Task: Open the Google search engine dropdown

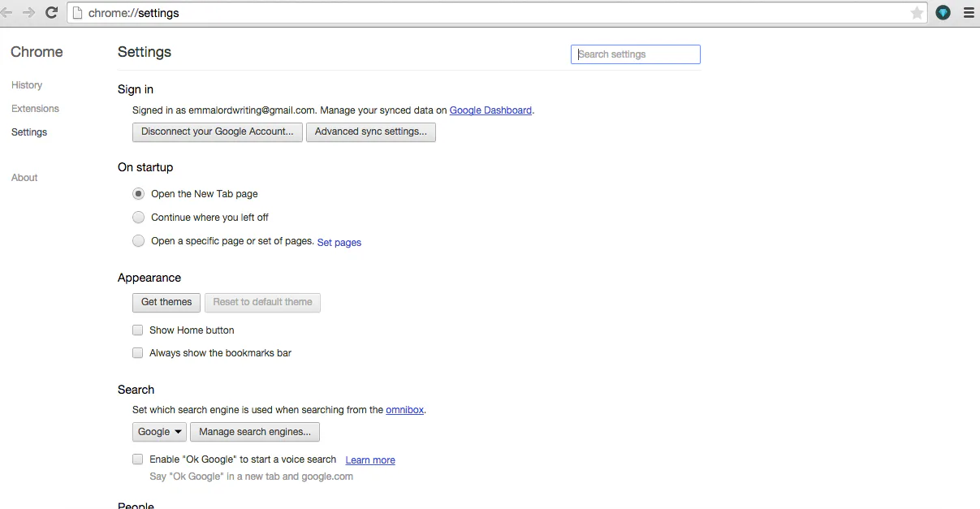Action: coord(159,431)
